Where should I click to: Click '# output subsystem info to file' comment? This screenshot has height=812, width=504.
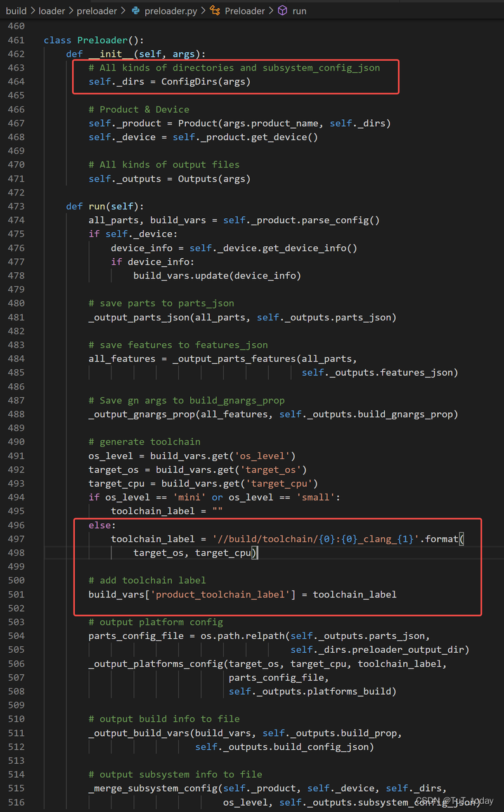(175, 774)
